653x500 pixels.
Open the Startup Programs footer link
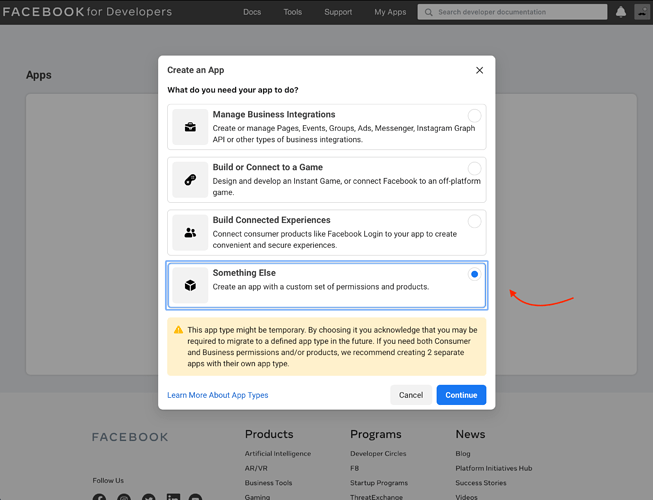[379, 483]
